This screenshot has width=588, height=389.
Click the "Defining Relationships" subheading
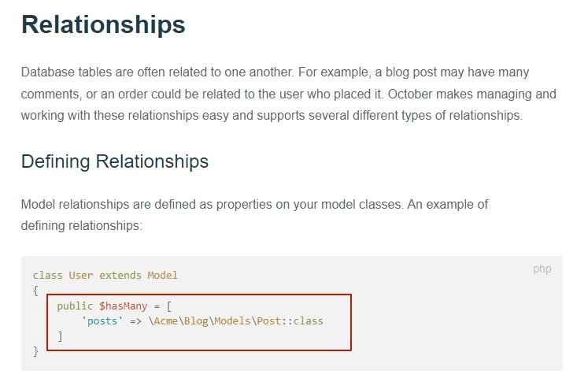pyautogui.click(x=115, y=161)
